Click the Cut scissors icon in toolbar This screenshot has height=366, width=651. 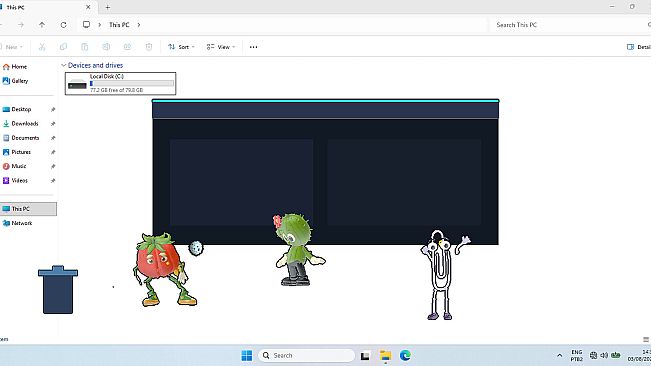(x=42, y=47)
